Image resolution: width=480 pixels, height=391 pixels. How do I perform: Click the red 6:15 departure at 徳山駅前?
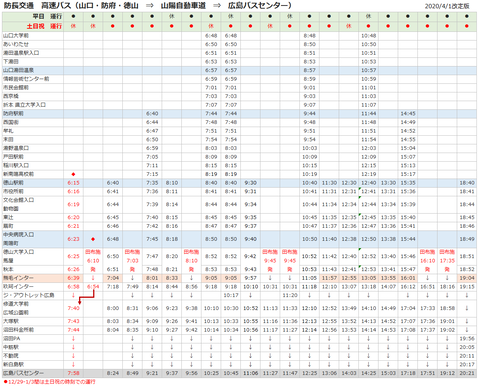pyautogui.click(x=73, y=183)
